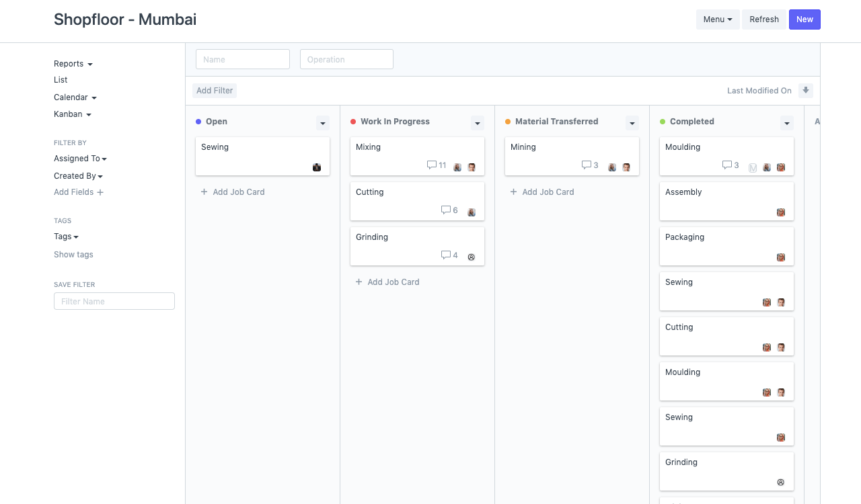Expand the Assigned To filter
Viewport: 861px width, 504px height.
pyautogui.click(x=81, y=159)
